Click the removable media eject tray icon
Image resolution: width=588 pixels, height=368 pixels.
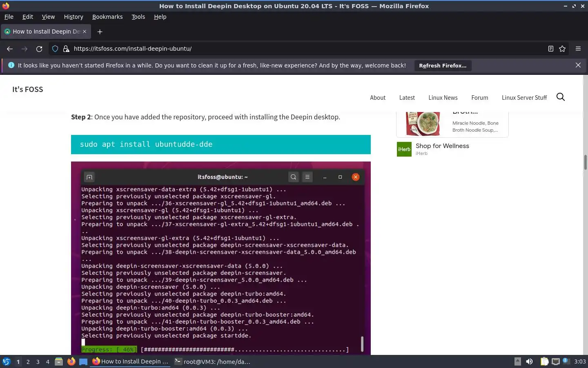click(517, 361)
